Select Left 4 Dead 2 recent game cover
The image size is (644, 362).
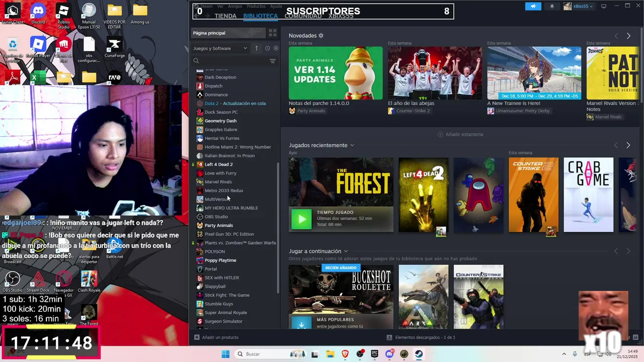423,195
